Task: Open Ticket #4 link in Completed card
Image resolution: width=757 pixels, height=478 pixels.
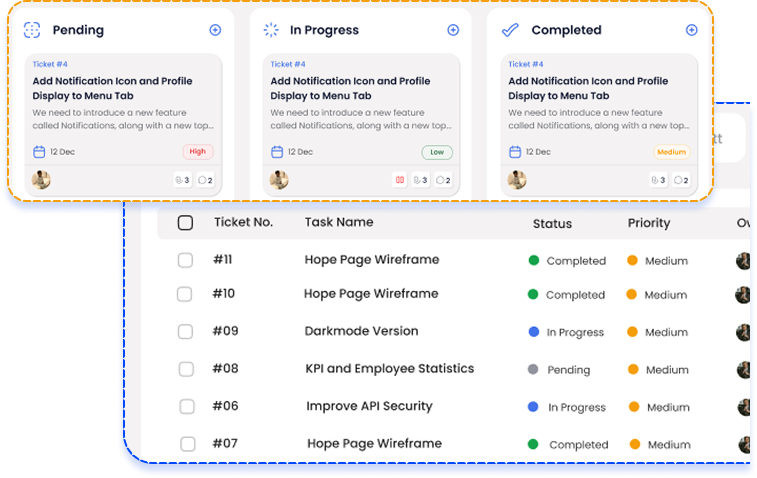Action: pos(526,64)
